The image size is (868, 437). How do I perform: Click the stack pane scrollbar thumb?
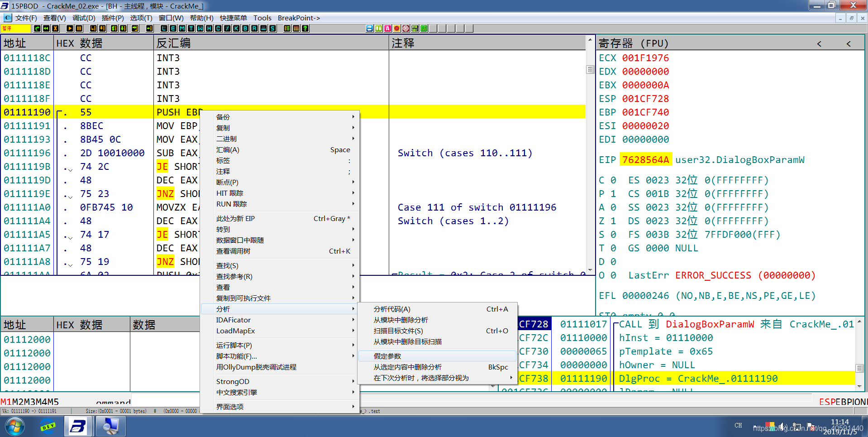[x=859, y=368]
